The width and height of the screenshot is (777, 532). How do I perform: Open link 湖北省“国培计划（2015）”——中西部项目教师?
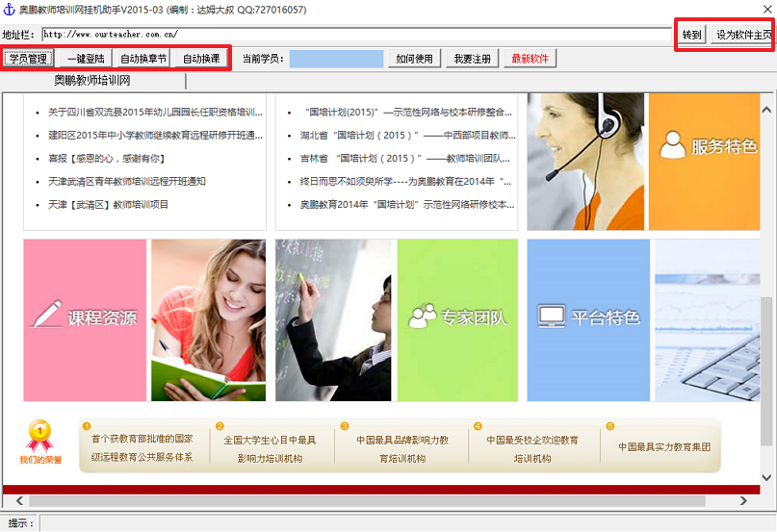(408, 136)
